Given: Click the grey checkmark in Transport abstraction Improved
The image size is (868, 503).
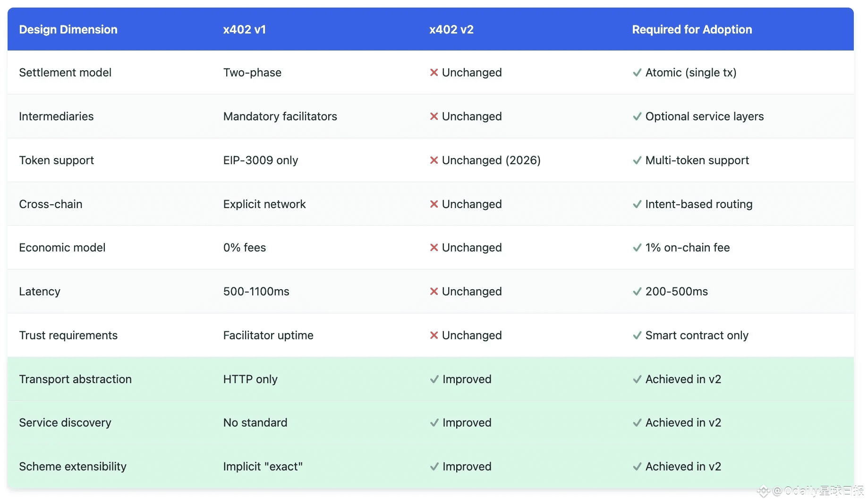Looking at the screenshot, I should (434, 379).
